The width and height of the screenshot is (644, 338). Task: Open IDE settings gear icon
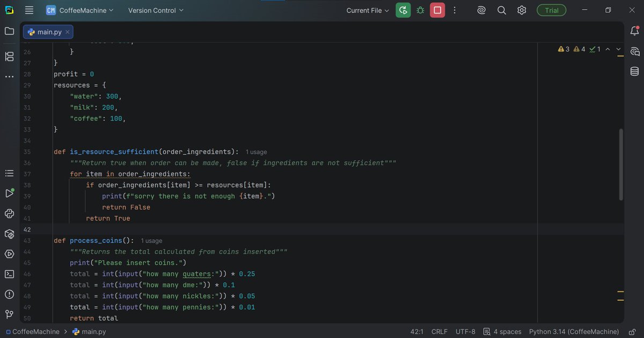[x=522, y=10]
